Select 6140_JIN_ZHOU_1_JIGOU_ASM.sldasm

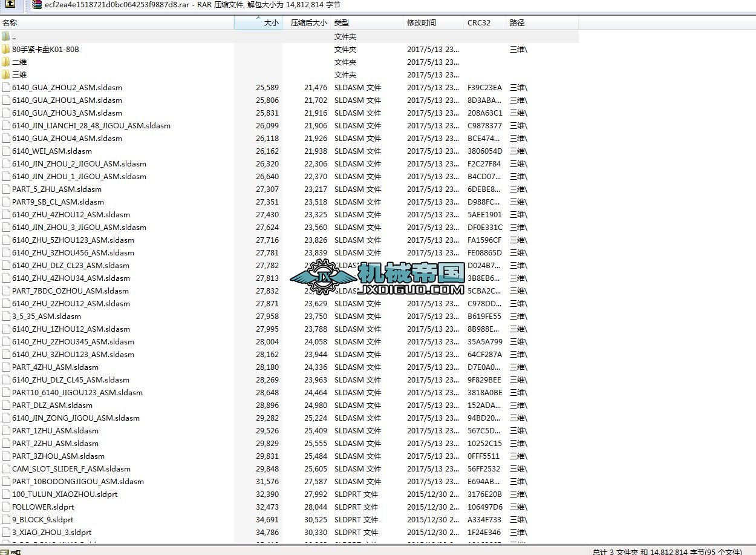[79, 177]
